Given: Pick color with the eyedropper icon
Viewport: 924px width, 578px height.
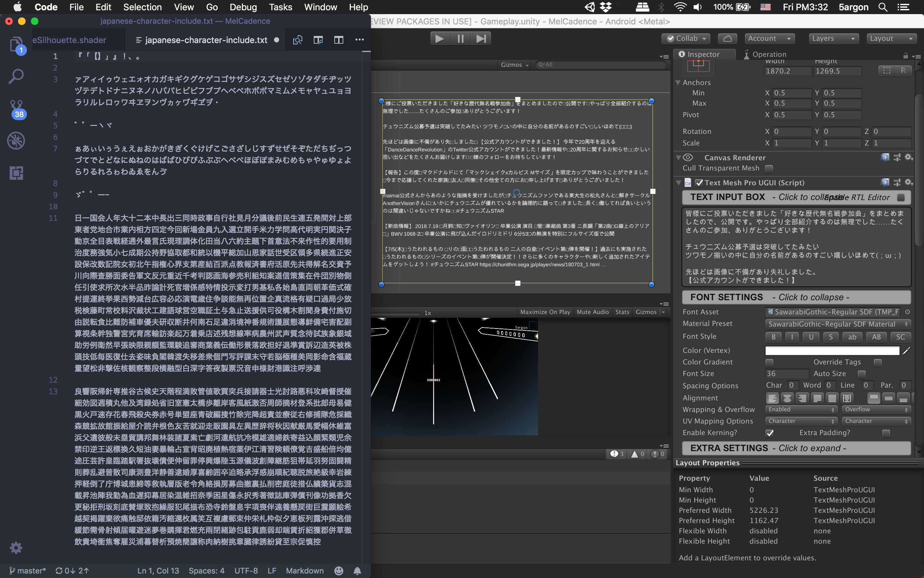Looking at the screenshot, I should (x=907, y=350).
